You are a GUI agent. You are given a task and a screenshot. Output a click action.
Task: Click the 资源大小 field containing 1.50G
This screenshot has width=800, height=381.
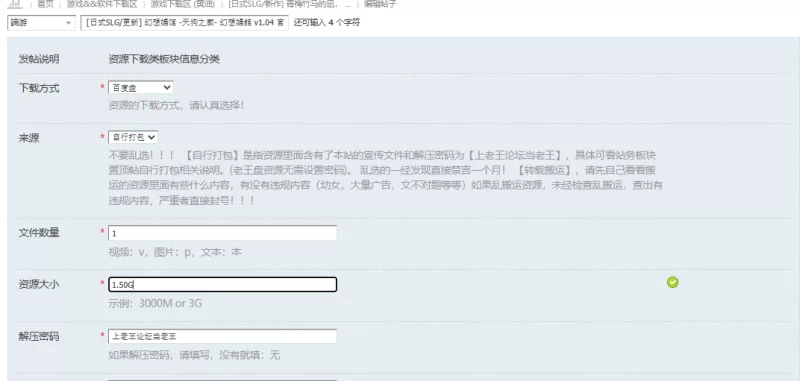(x=222, y=284)
